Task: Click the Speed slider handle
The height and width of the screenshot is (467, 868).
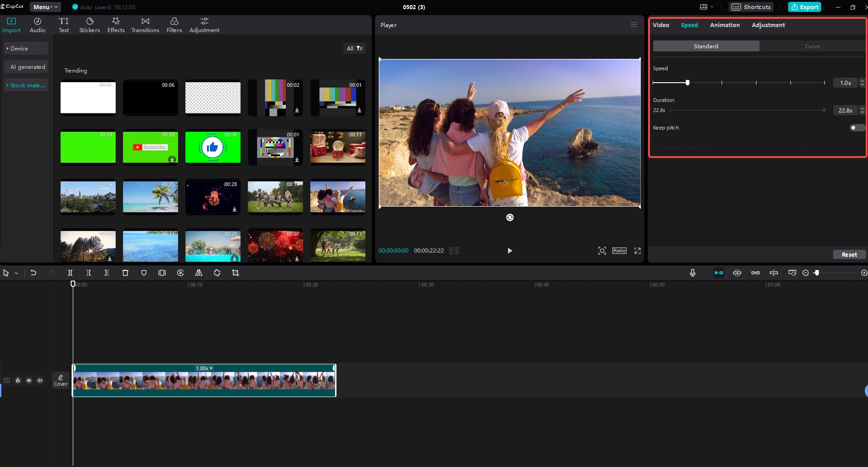Action: tap(687, 83)
